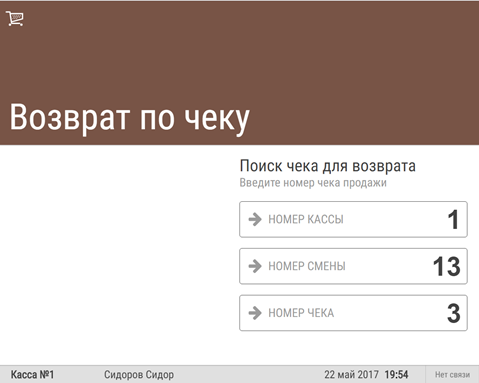This screenshot has height=383, width=479.
Task: Click the arrow icon next to НОМЕР ЧЕКА
Action: click(x=255, y=313)
